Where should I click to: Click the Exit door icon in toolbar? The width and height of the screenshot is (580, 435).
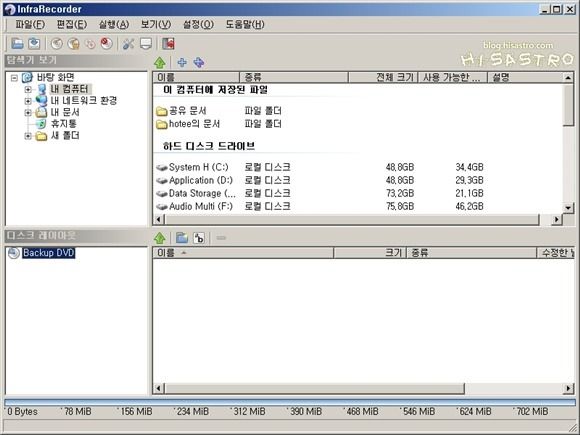[x=168, y=44]
